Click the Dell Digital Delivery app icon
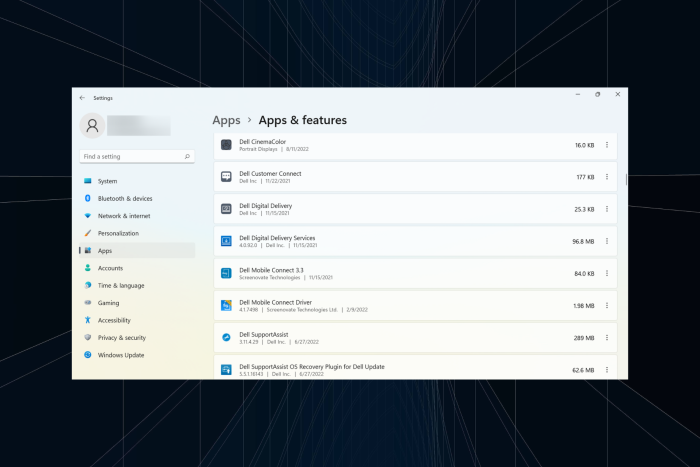The image size is (700, 467). (x=226, y=209)
